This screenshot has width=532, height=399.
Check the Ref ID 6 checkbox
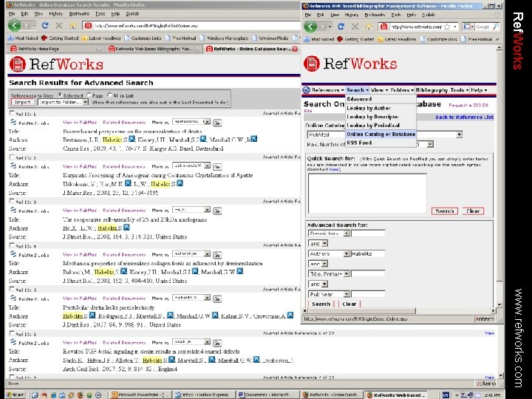click(12, 333)
